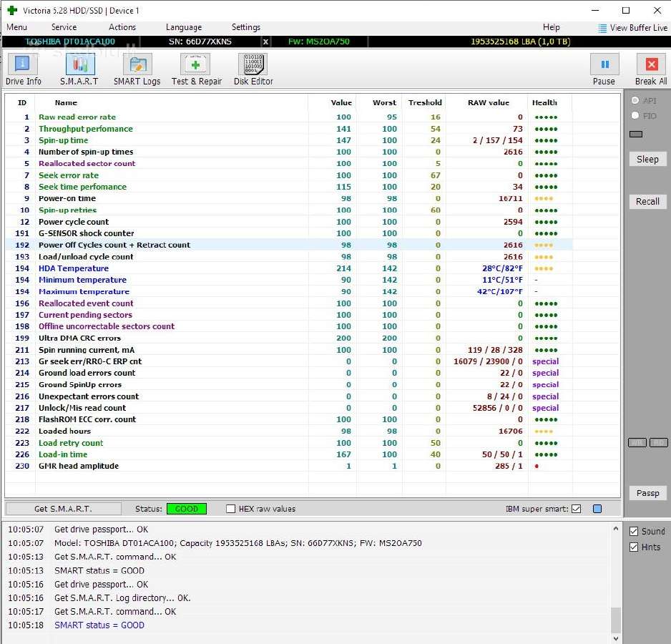Screen dimensions: 671x644
Task: Click the Sleep button
Action: tap(647, 160)
